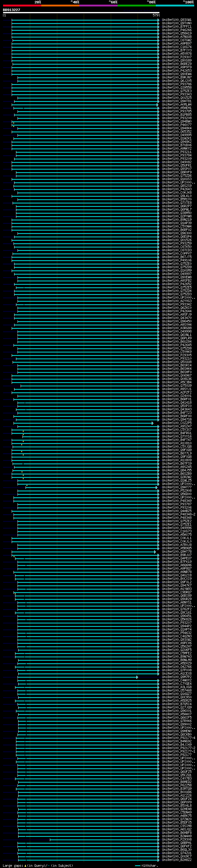Image resolution: width=197 pixels, height=868 pixels.
Task: Select hit label UniRef100_P48349
Action: (x=177, y=501)
